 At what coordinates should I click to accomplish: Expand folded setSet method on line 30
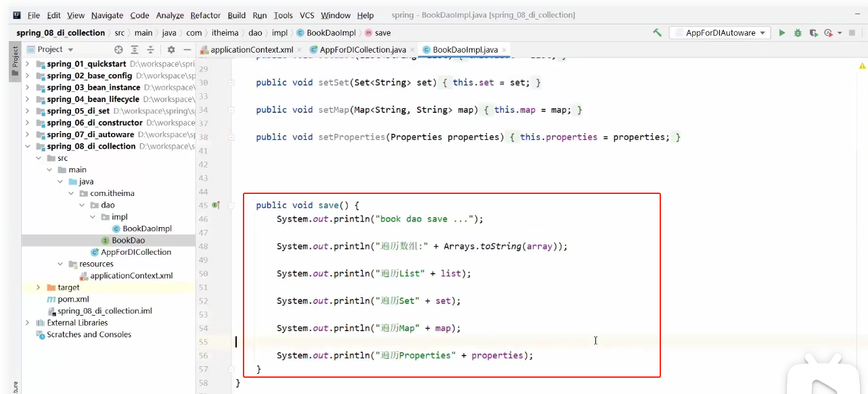(231, 82)
